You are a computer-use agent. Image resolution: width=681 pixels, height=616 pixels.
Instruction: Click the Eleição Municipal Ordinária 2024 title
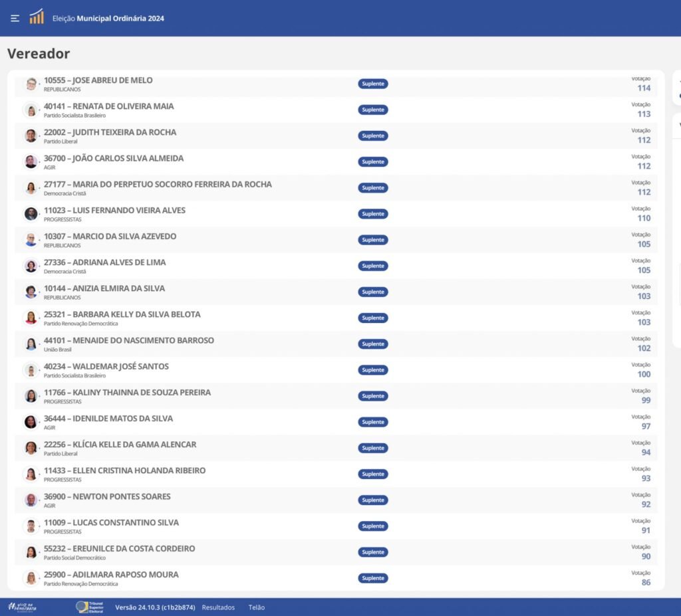pos(108,19)
